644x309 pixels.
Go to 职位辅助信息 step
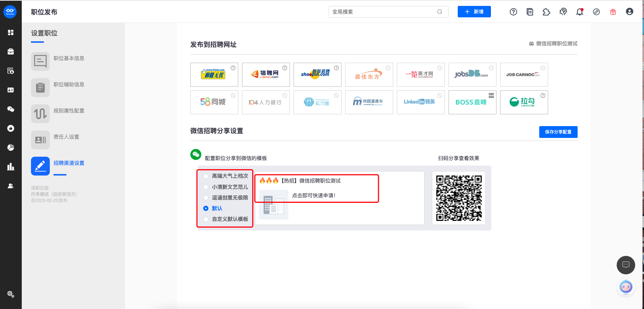click(x=58, y=87)
